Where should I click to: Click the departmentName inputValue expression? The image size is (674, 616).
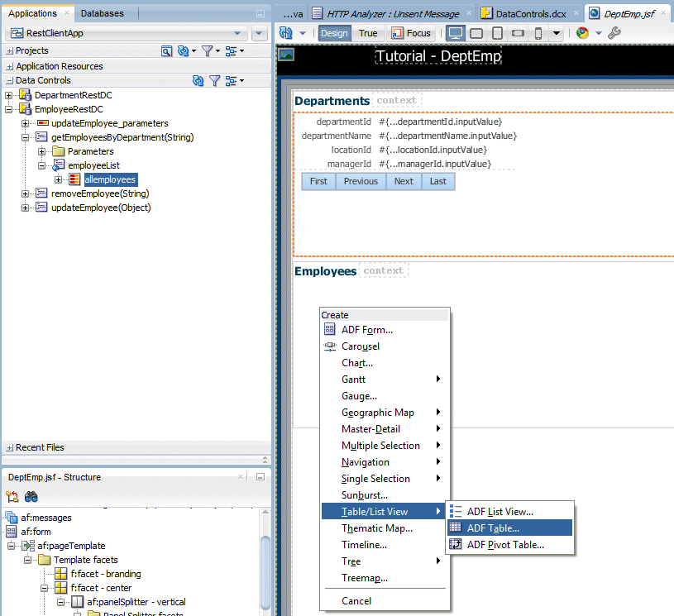447,136
